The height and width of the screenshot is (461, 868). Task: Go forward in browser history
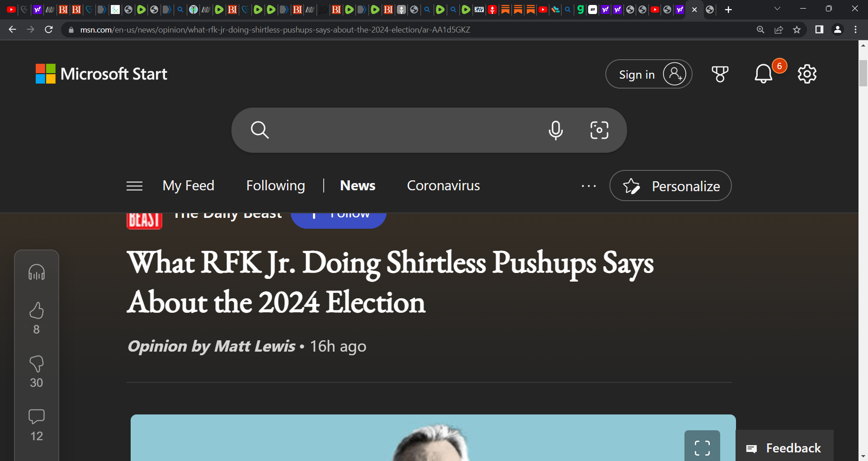(x=30, y=29)
